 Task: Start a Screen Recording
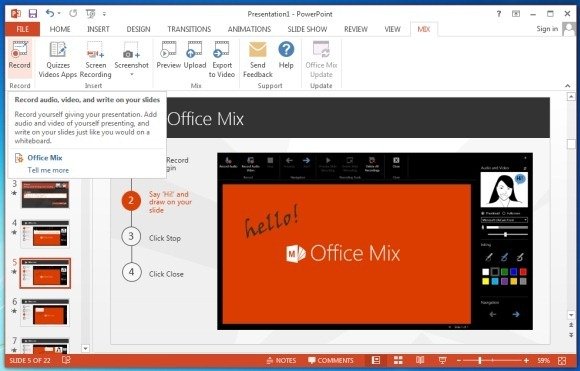click(x=95, y=60)
